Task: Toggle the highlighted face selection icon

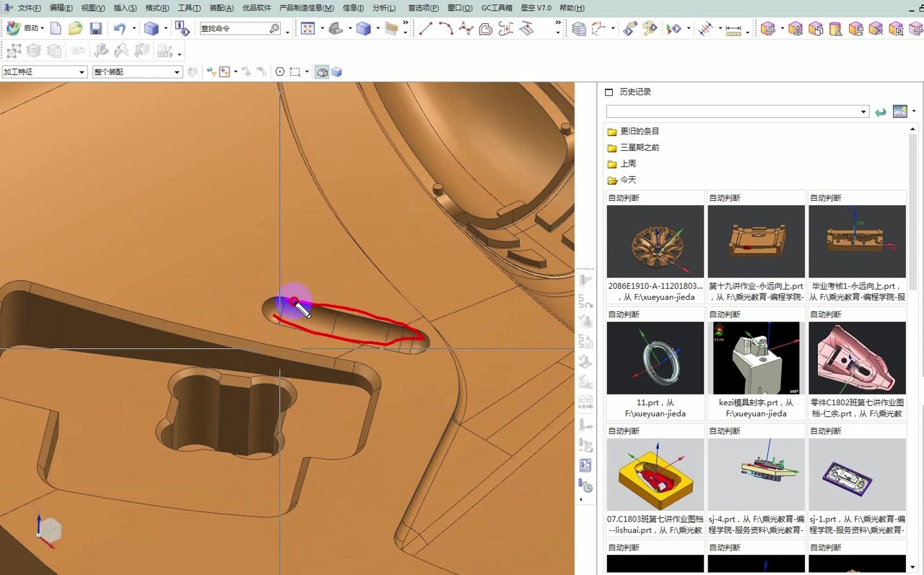Action: tap(322, 72)
